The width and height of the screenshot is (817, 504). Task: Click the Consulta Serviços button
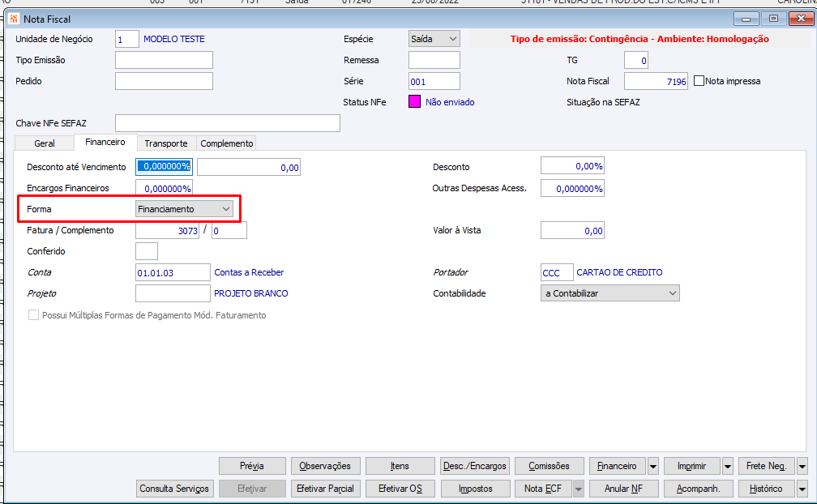click(x=174, y=489)
